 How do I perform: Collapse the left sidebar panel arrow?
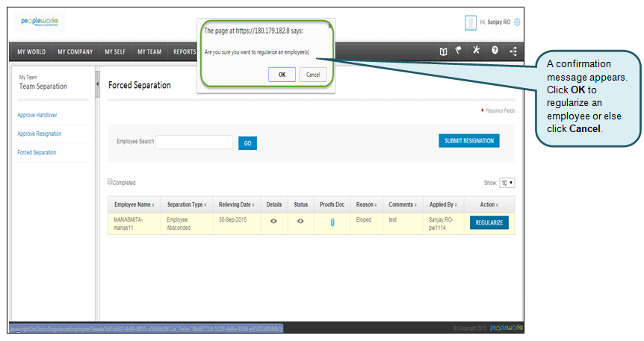pyautogui.click(x=98, y=84)
